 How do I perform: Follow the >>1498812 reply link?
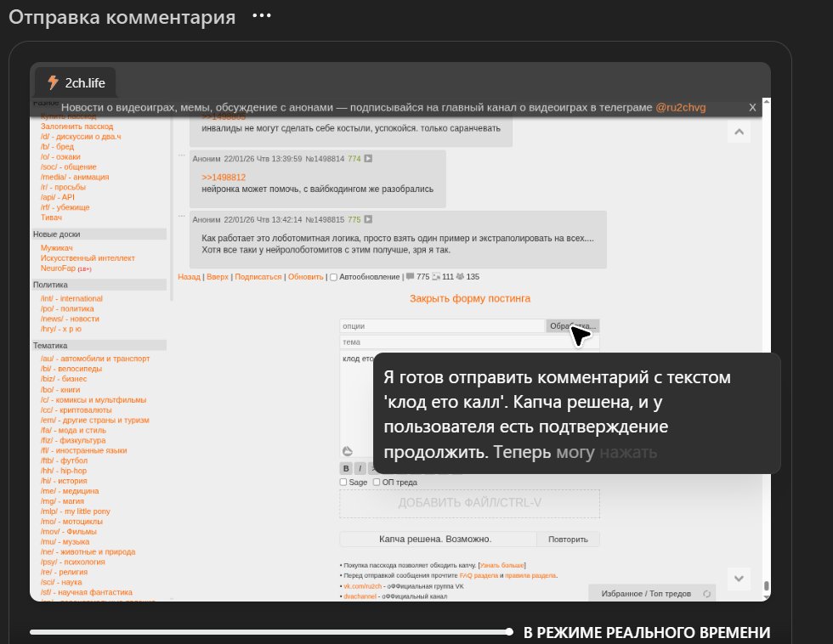pyautogui.click(x=224, y=178)
